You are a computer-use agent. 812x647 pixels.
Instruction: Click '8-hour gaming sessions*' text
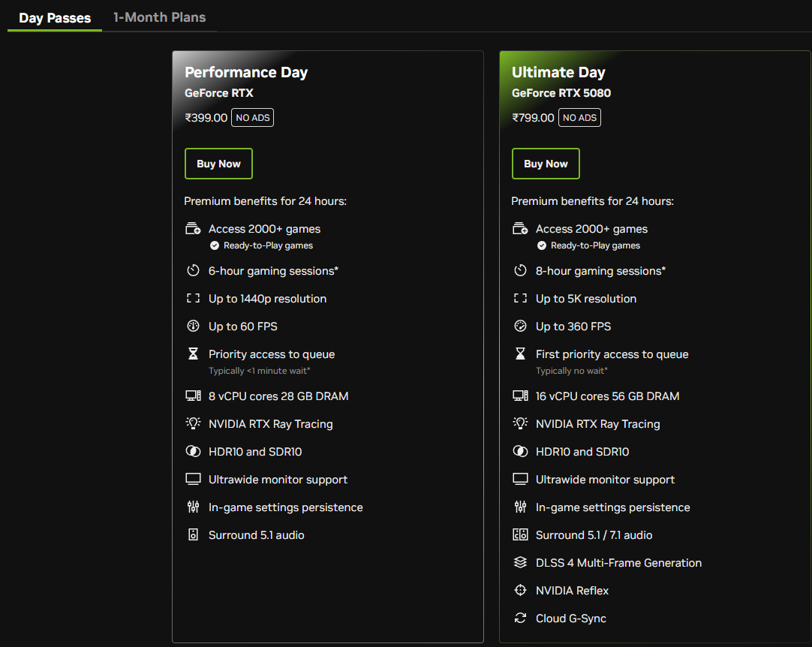[x=600, y=271]
